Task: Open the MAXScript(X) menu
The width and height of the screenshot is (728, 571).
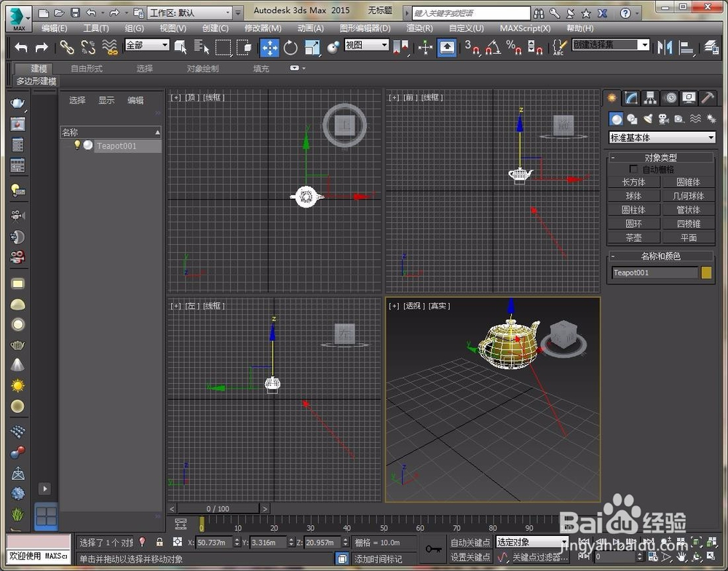Action: point(525,28)
